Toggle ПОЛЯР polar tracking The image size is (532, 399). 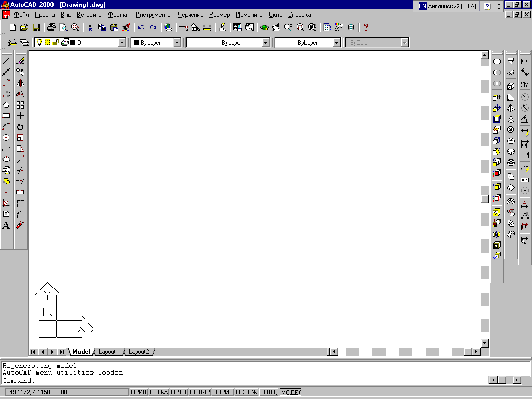click(200, 392)
